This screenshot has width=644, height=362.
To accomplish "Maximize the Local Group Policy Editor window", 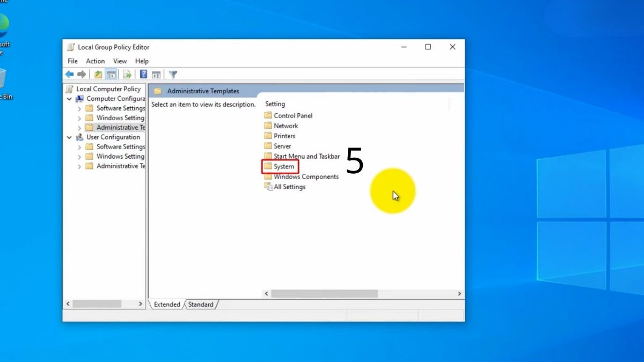I will click(x=428, y=47).
